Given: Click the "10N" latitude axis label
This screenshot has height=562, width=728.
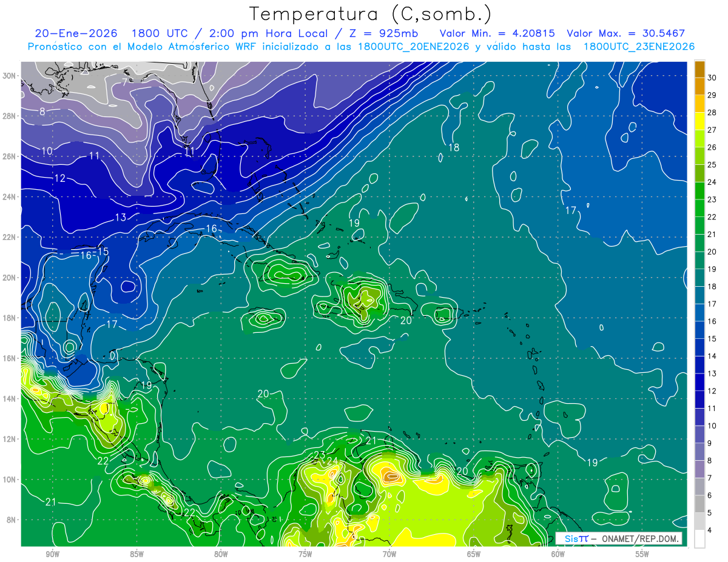Looking at the screenshot, I should [10, 479].
